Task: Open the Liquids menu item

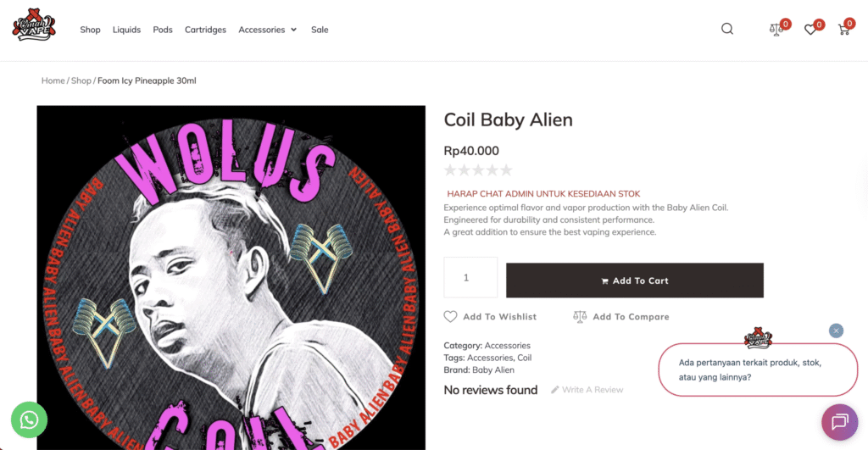Action: tap(127, 30)
